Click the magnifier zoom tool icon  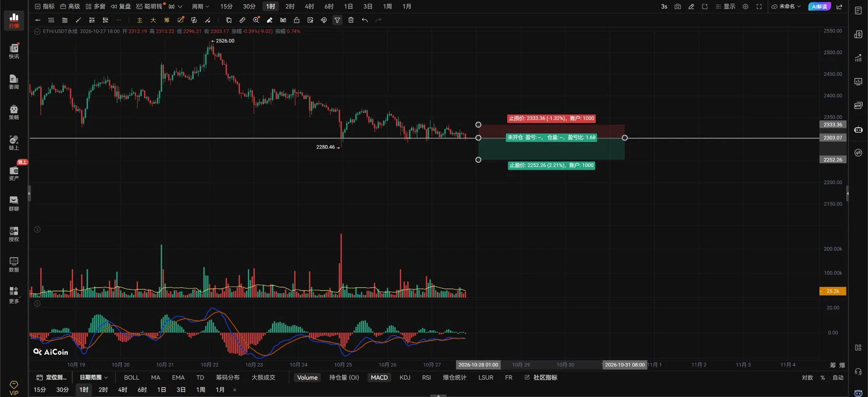[x=256, y=20]
